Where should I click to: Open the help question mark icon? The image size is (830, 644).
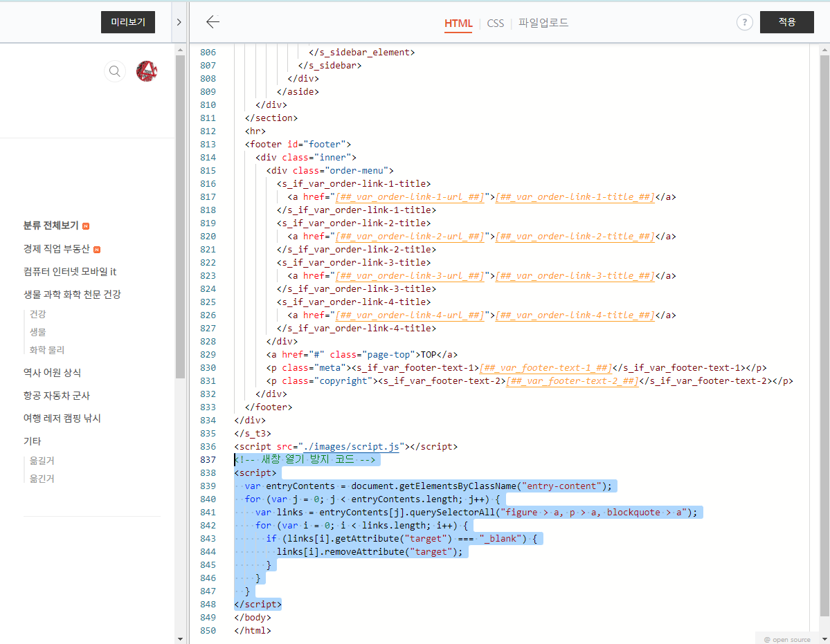tap(744, 22)
